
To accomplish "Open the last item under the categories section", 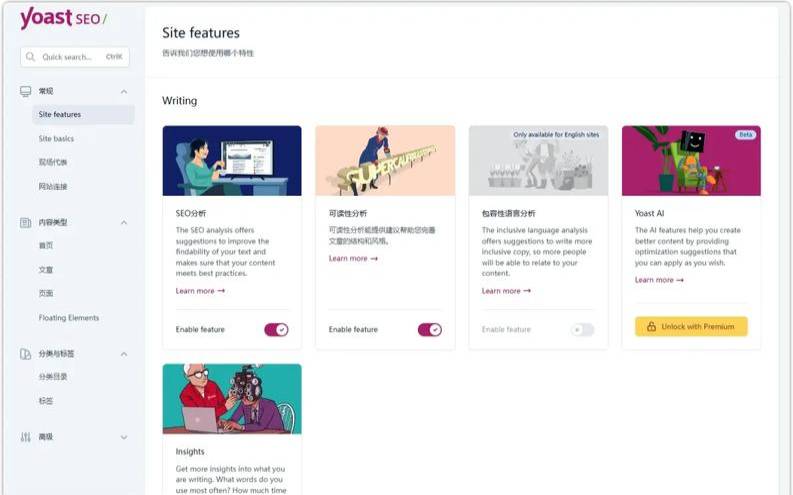I will 46,401.
